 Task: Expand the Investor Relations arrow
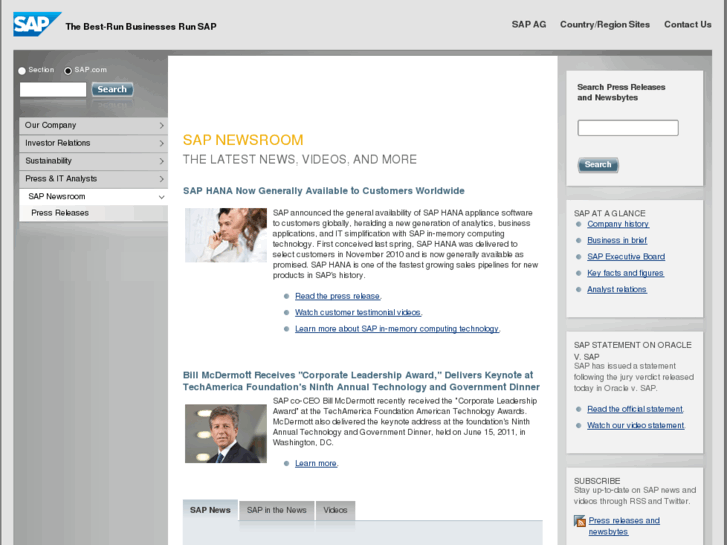coord(161,143)
